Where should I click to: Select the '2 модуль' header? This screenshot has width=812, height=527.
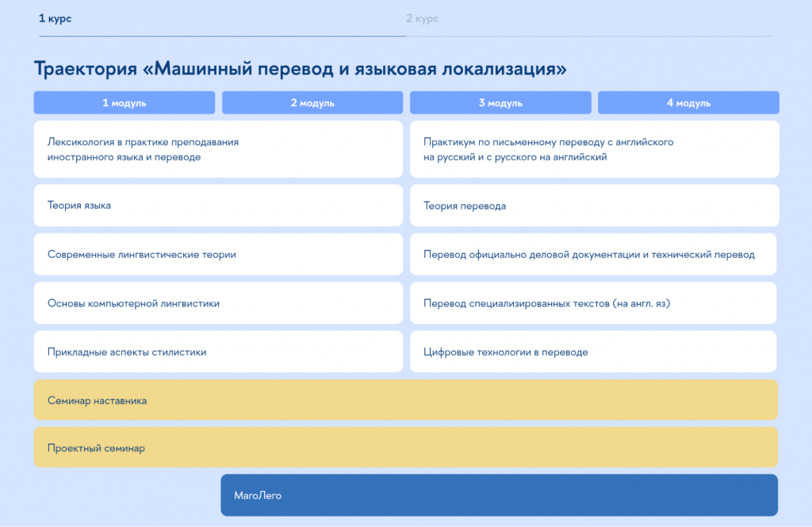[x=312, y=102]
